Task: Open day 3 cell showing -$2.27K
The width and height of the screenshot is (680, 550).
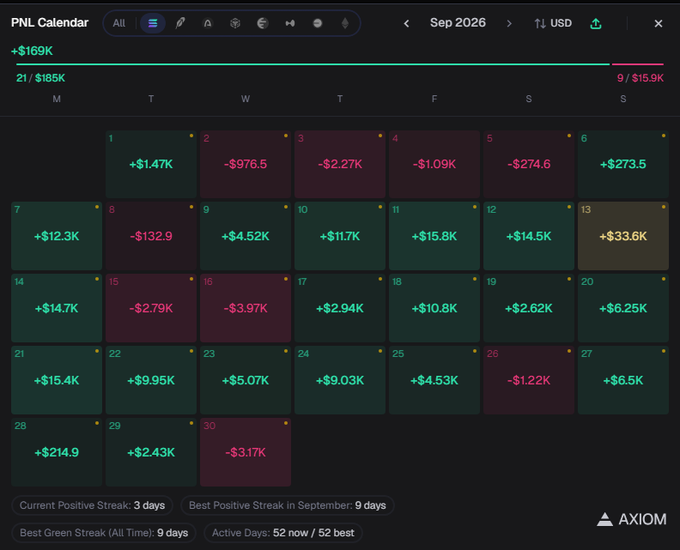Action: (x=340, y=164)
